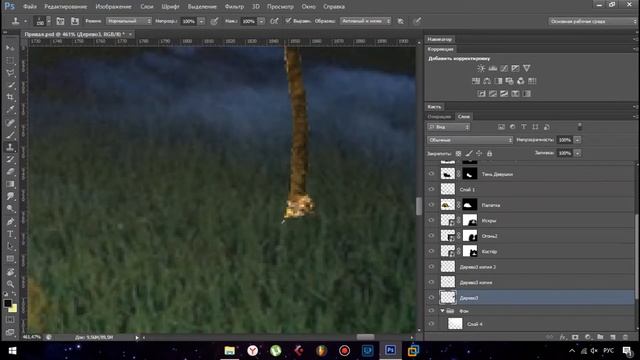Open the Файл menu
Viewport: 640px width, 360px height.
point(30,7)
